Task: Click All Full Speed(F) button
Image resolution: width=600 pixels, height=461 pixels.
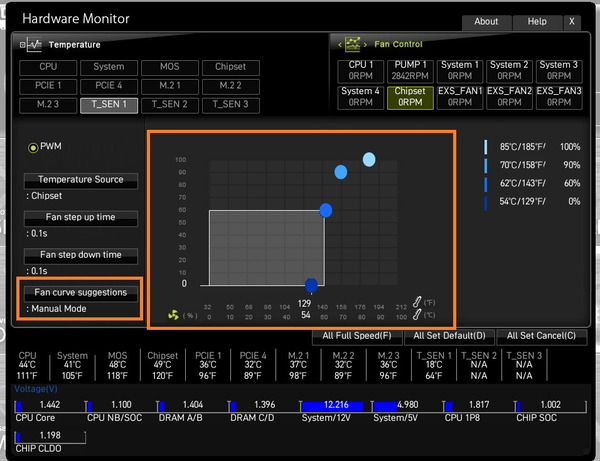Action: point(357,337)
